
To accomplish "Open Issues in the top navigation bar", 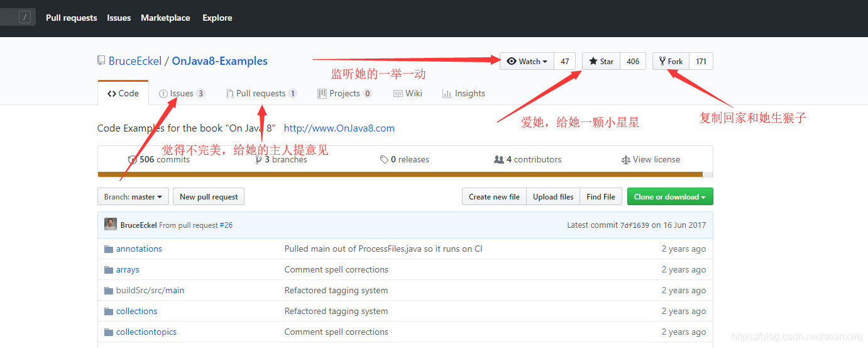I will click(x=119, y=18).
